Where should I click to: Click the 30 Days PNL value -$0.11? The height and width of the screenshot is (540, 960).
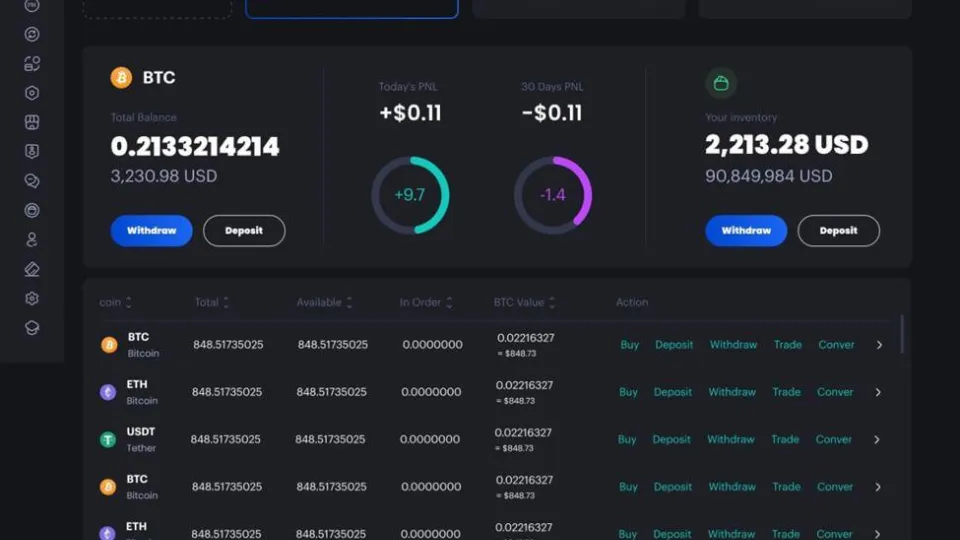point(552,113)
